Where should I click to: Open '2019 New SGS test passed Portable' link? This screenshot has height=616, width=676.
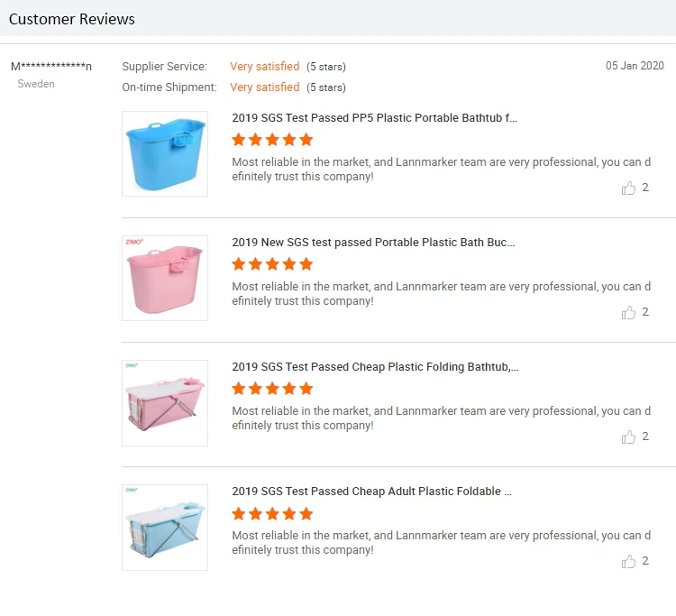pos(373,243)
